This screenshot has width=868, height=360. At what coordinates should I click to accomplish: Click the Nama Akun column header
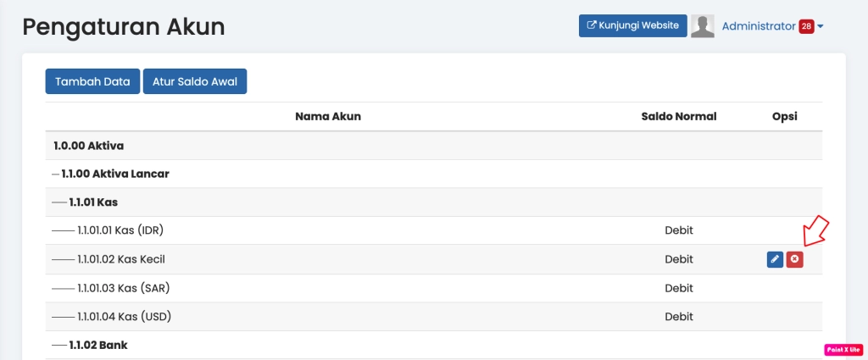pos(328,116)
